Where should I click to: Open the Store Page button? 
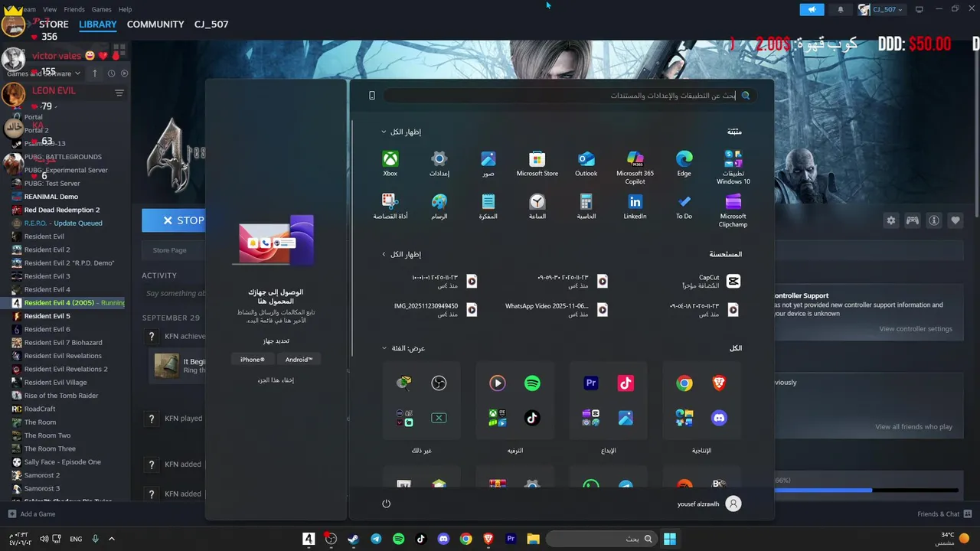tap(170, 250)
